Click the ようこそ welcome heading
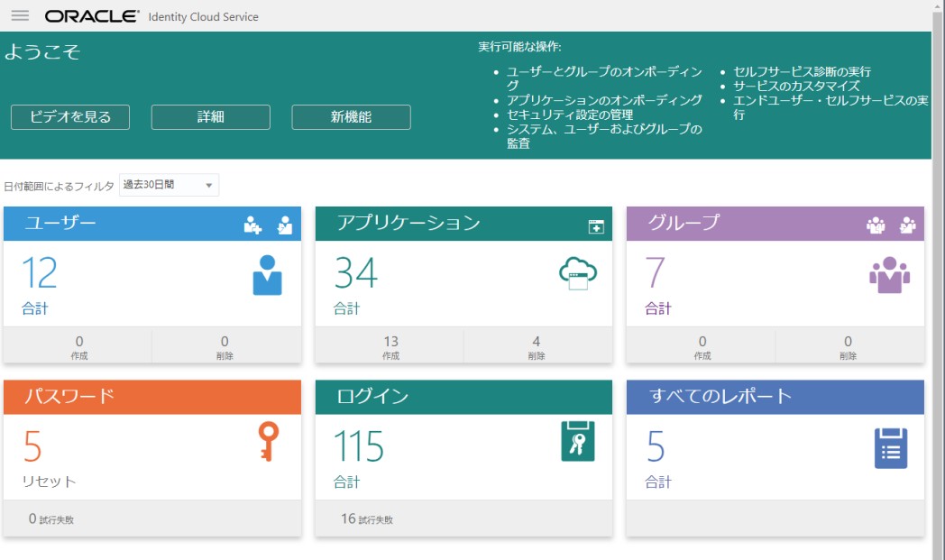 point(42,51)
